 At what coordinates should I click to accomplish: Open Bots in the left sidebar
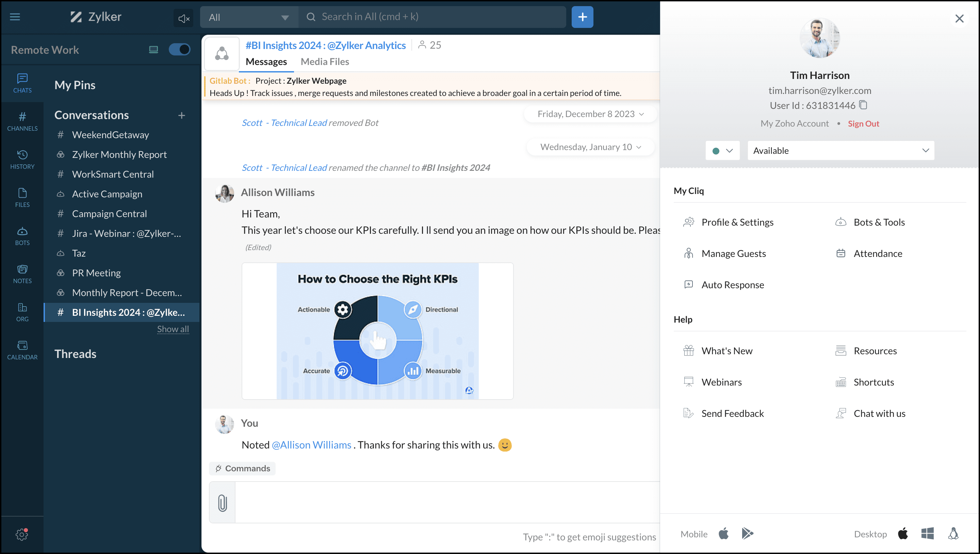point(22,236)
